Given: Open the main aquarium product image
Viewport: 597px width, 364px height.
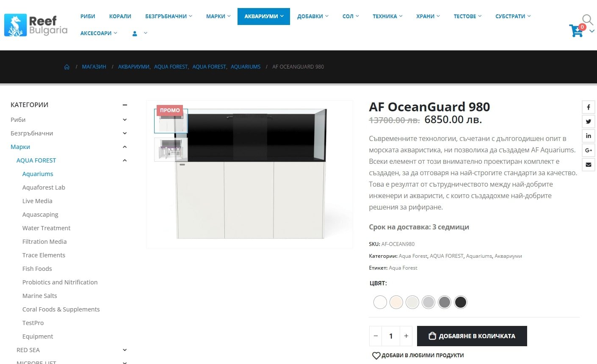Looking at the screenshot, I should 250,174.
